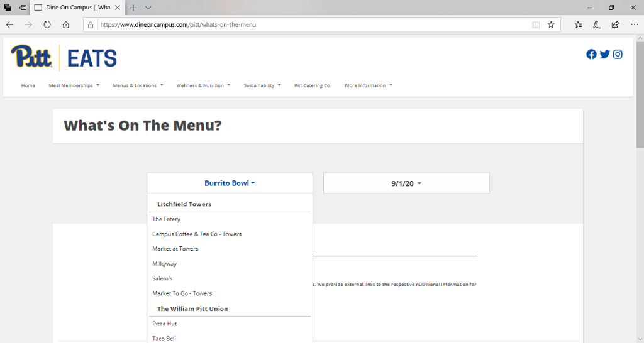
Task: Add page to favorites star icon
Action: tap(551, 24)
